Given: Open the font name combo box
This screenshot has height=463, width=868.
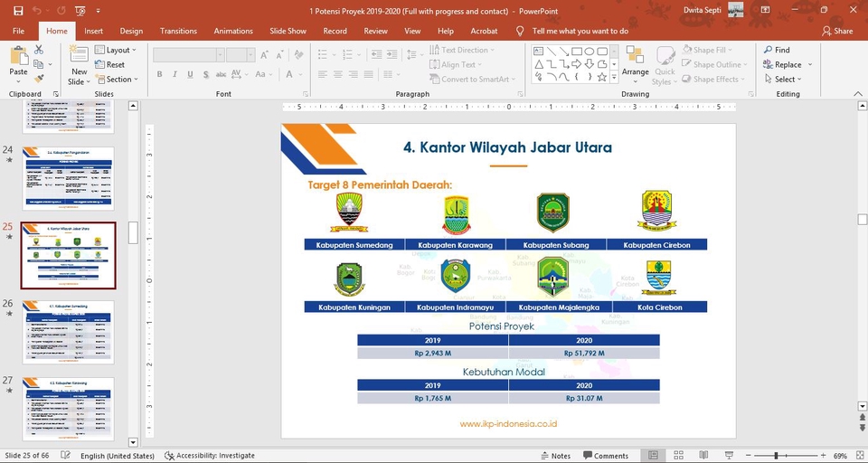Looking at the screenshot, I should click(x=189, y=55).
